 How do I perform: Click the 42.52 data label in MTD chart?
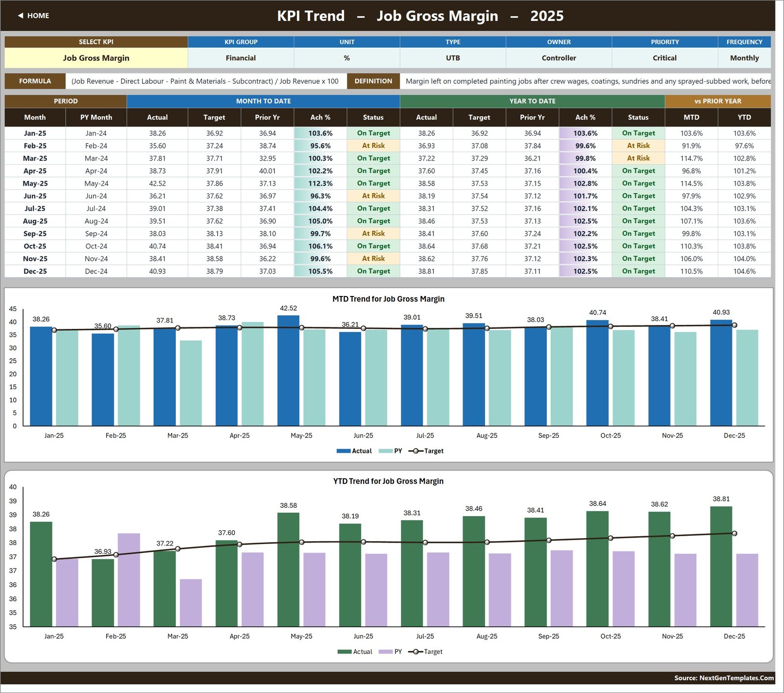point(289,308)
